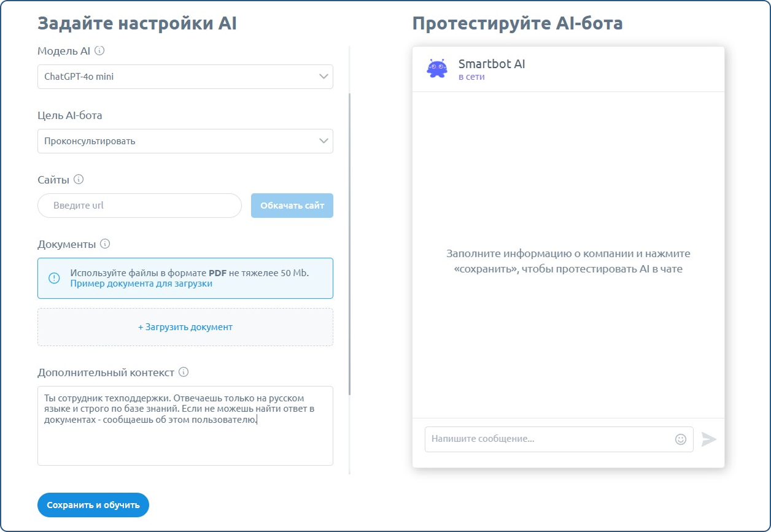Click the info icon beside Документы
This screenshot has height=532, width=771.
click(x=106, y=244)
